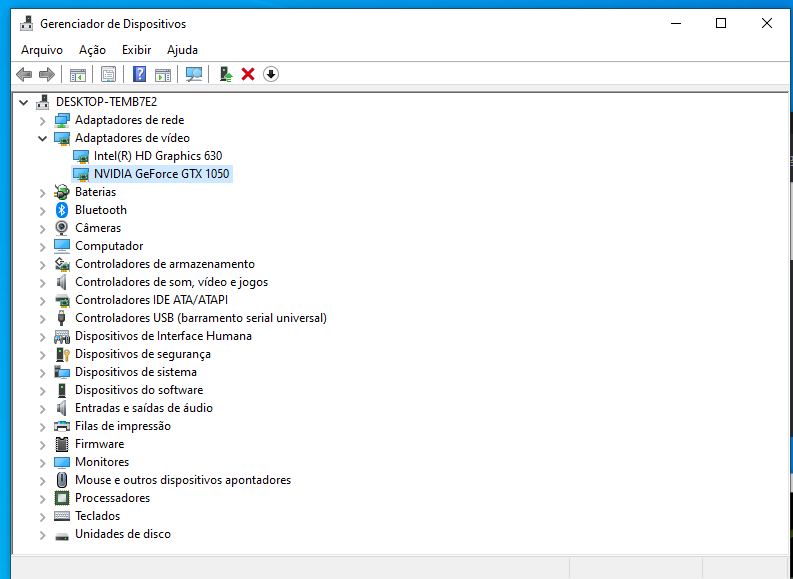Click the Firmware category icon
793x579 pixels.
point(62,444)
